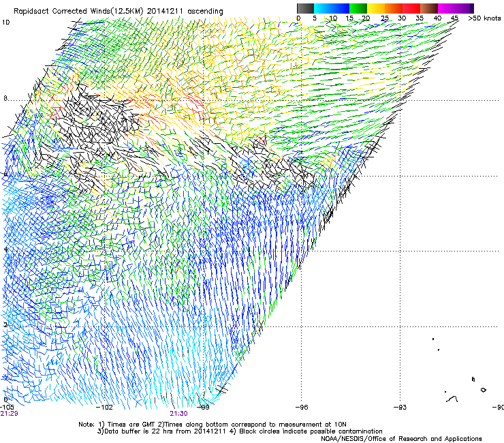
Task: Click the latitude label '2'
Action: click(5, 324)
